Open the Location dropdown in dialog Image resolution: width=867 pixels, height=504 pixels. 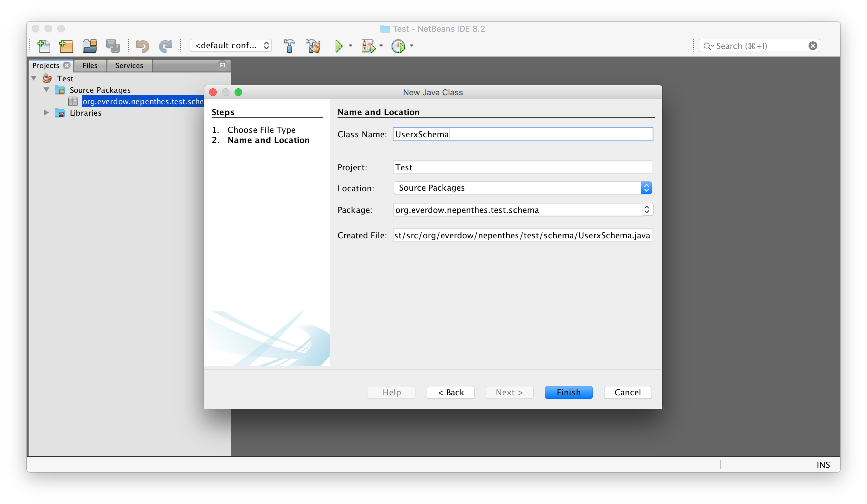click(646, 188)
